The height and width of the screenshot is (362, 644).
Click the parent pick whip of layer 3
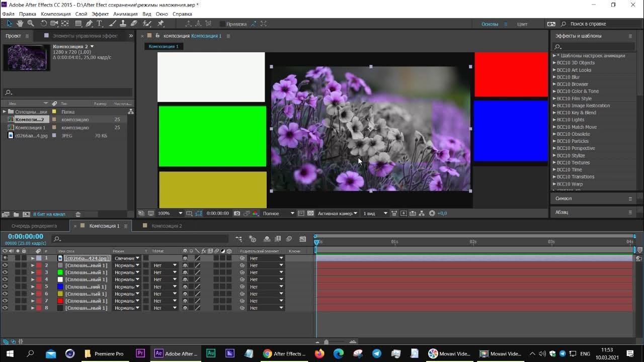pyautogui.click(x=243, y=273)
